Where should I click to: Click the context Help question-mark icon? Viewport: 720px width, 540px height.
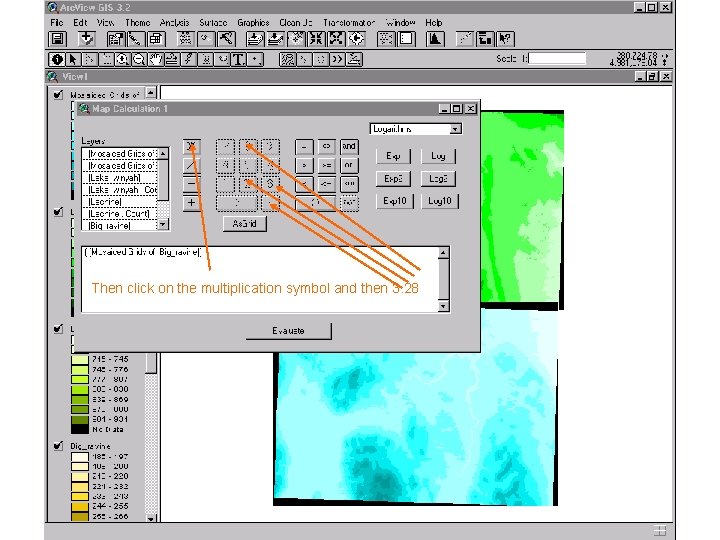click(x=505, y=39)
